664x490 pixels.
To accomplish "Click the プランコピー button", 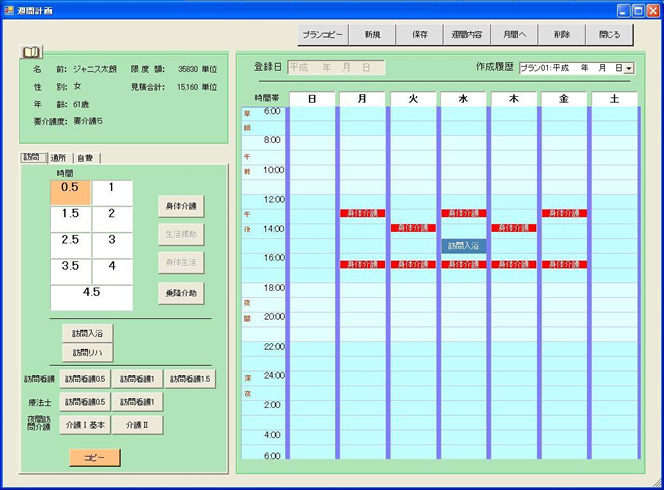I will [323, 34].
